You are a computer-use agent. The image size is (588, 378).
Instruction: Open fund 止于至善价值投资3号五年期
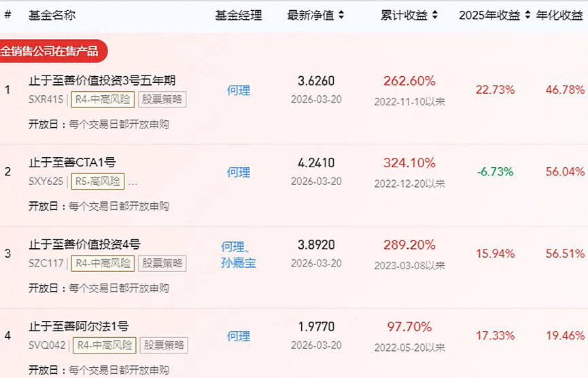click(102, 80)
